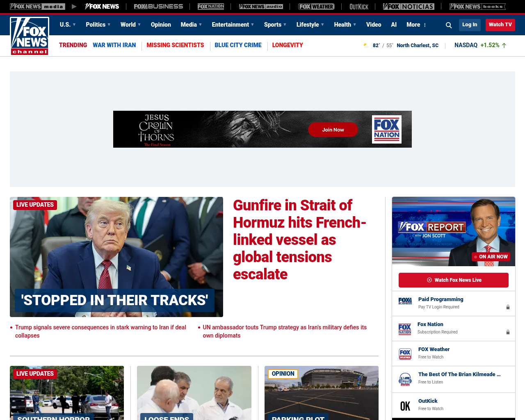Open UN ambassador touts Trump strategy link
525x420 pixels.
[285, 331]
